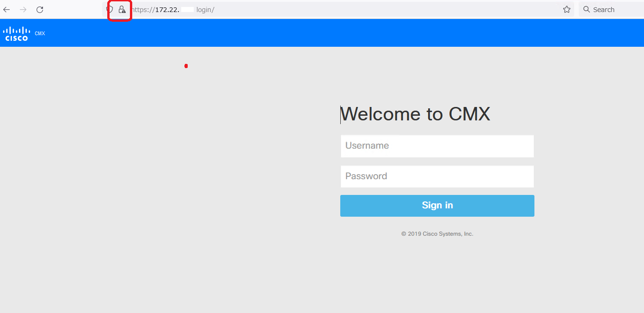The height and width of the screenshot is (313, 644).
Task: Bookmark this page with the star icon
Action: [x=567, y=9]
